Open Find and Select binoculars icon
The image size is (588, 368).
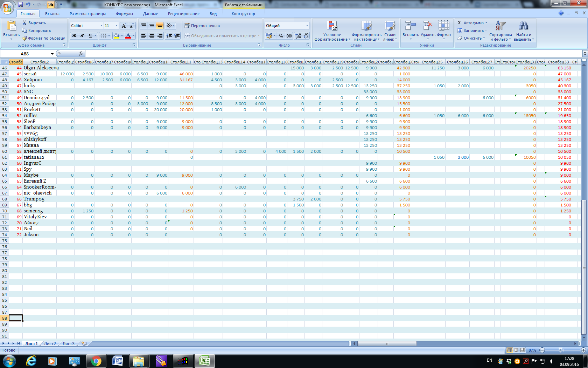523,26
